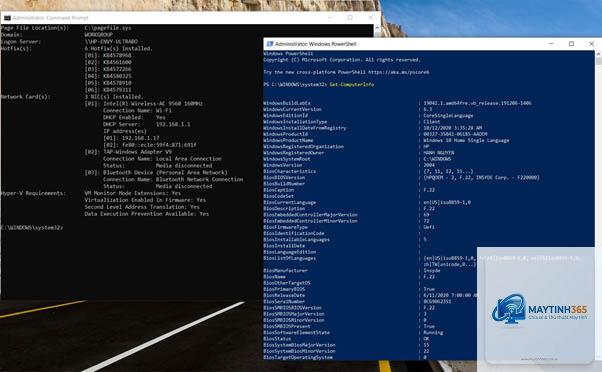Click the TAP-Windows Adapter V9 line
This screenshot has width=602, height=372.
(128, 152)
